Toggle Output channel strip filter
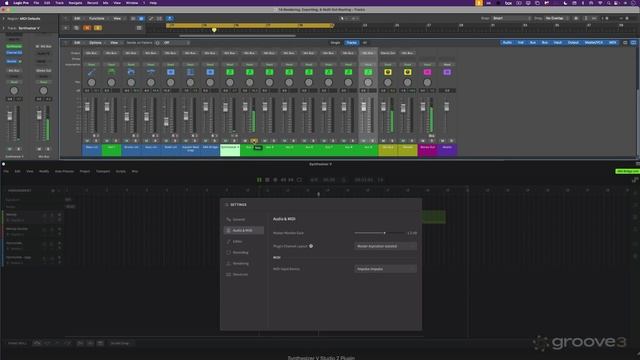640x360 pixels. click(x=573, y=43)
